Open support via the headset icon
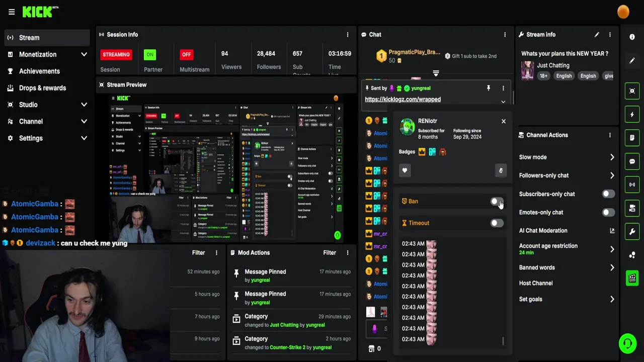 (627, 344)
